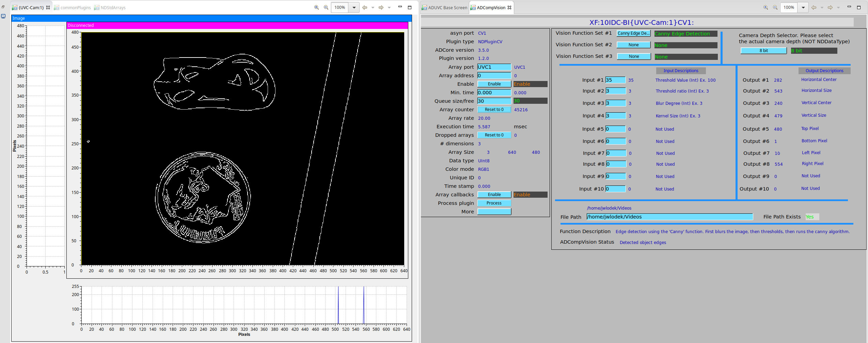Click the 'Detected object edges' status text

pyautogui.click(x=643, y=242)
